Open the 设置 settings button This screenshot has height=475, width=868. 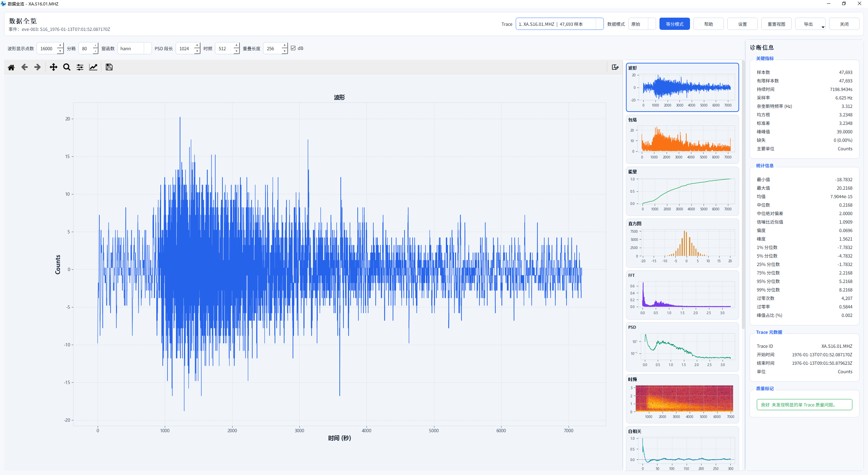click(x=742, y=24)
